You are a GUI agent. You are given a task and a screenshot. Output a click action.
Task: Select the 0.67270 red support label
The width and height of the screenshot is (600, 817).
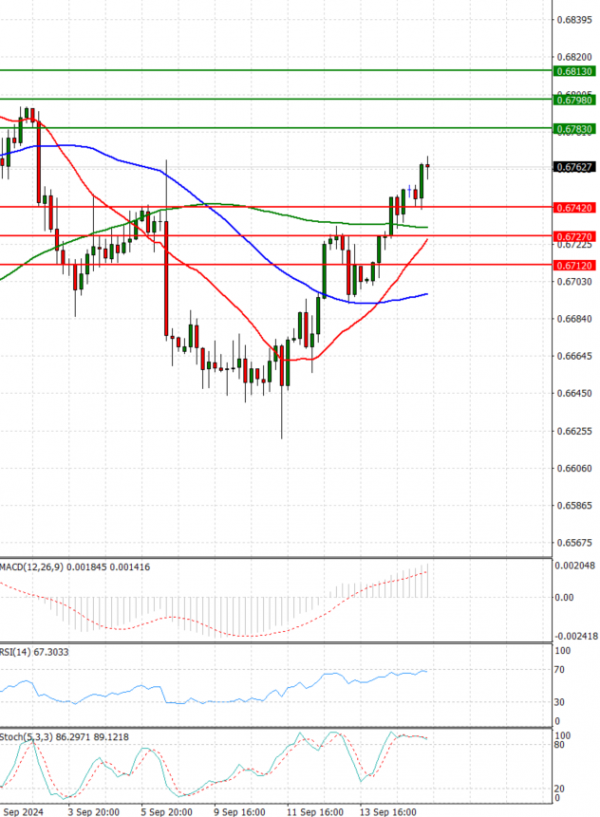tap(574, 237)
